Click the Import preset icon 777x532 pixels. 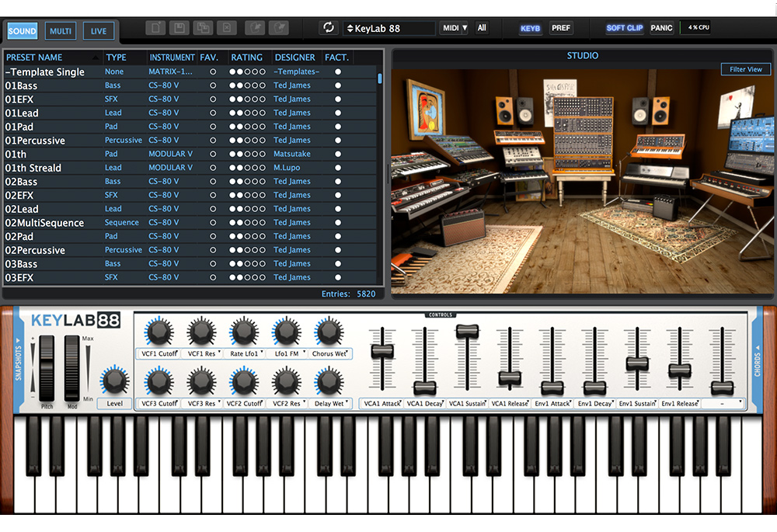click(x=255, y=28)
